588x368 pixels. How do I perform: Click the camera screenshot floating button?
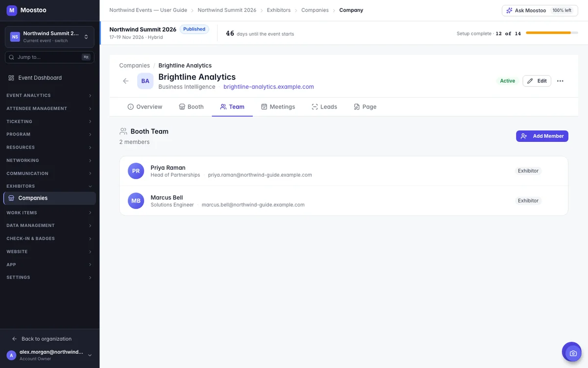click(x=572, y=352)
